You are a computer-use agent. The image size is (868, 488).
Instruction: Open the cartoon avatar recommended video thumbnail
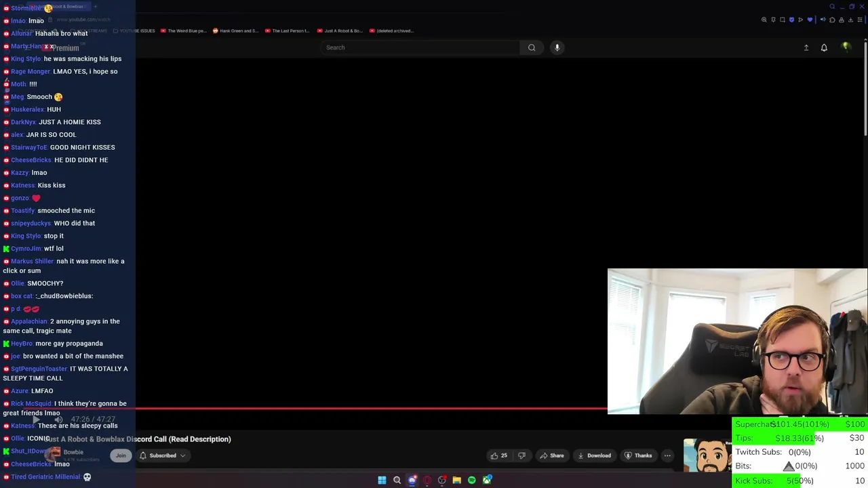coord(707,455)
